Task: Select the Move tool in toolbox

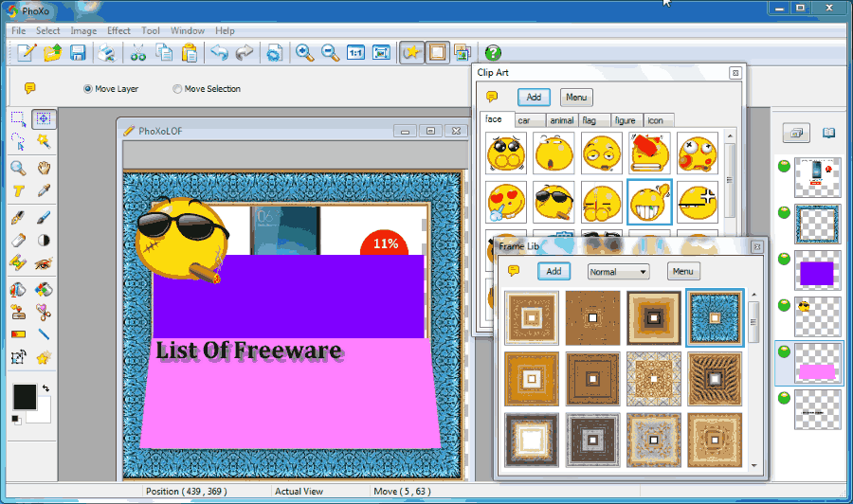Action: (44, 118)
